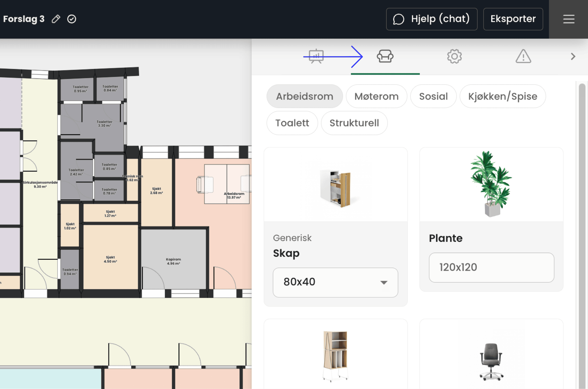Toggle the Sosial category chip
Viewport: 588px width, 389px height.
pyautogui.click(x=433, y=96)
